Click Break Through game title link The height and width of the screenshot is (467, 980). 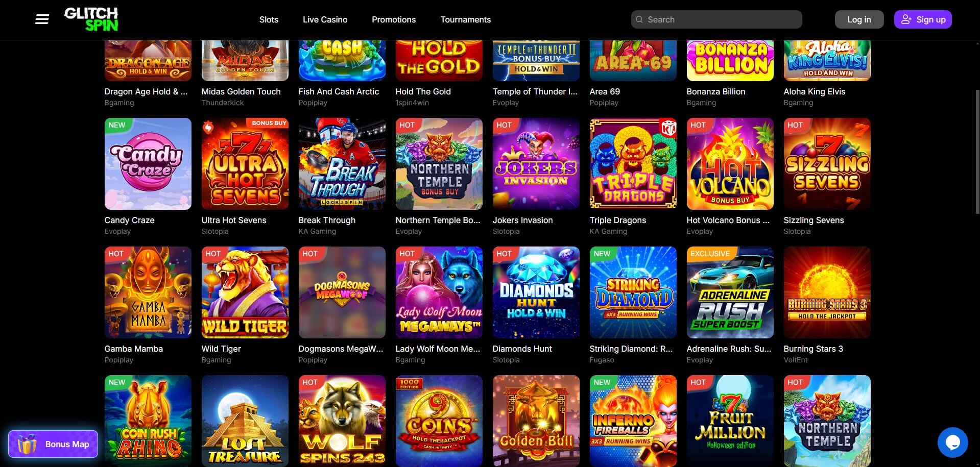(327, 220)
